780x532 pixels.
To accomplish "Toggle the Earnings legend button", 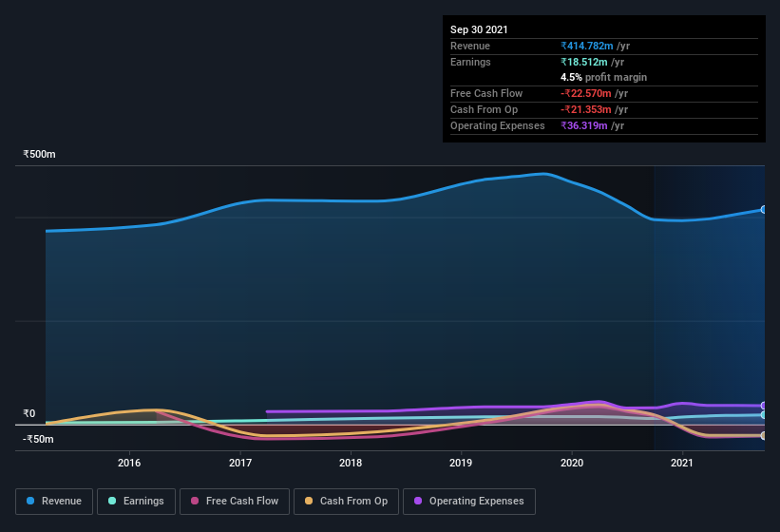I will point(136,502).
